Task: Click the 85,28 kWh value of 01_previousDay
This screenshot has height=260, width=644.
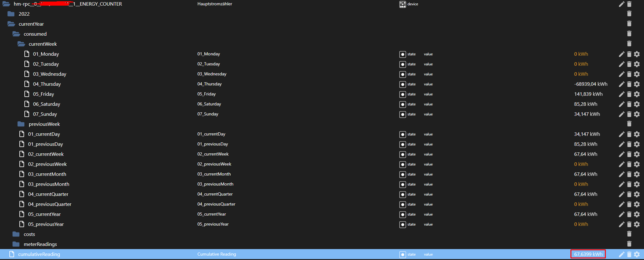Action: click(x=585, y=144)
